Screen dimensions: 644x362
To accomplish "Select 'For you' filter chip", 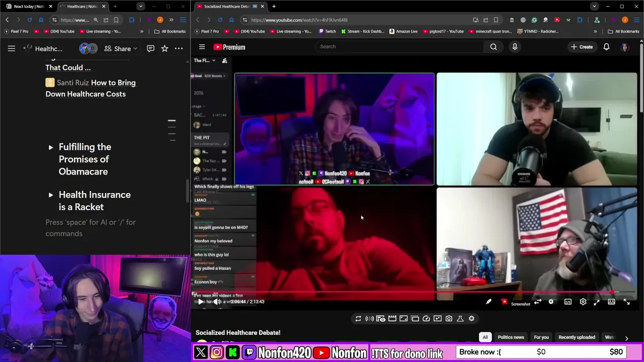I will (541, 337).
